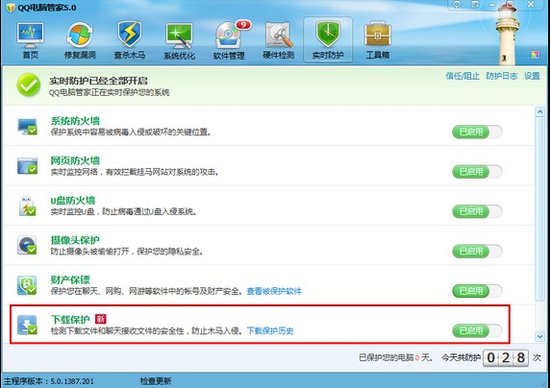
Task: Toggle the 系统防火墙 已启用 switch
Action: pyautogui.click(x=477, y=132)
